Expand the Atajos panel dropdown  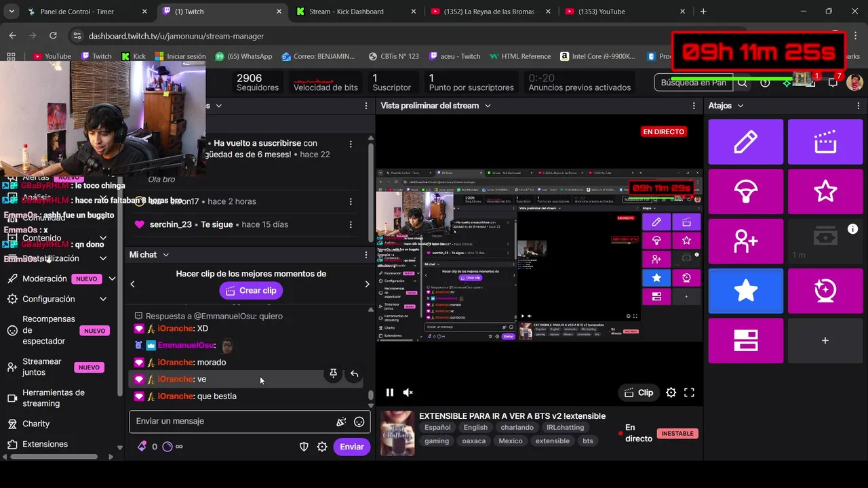pos(740,106)
